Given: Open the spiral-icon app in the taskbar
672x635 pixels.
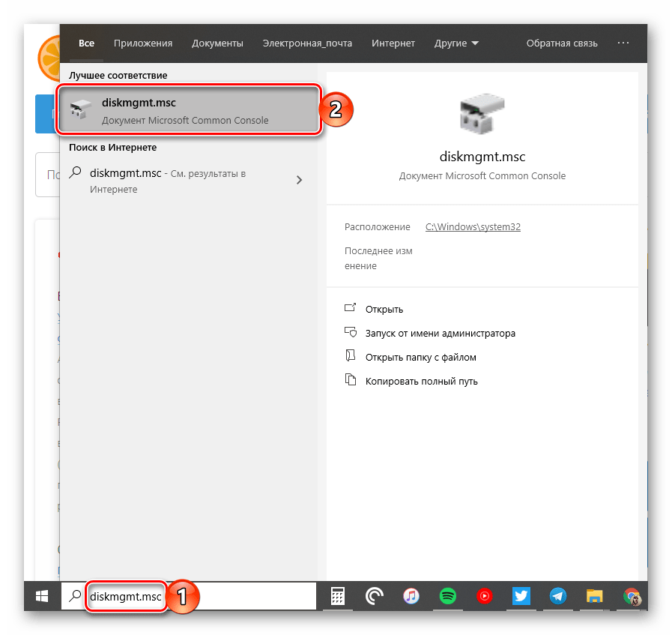Looking at the screenshot, I should pyautogui.click(x=374, y=596).
